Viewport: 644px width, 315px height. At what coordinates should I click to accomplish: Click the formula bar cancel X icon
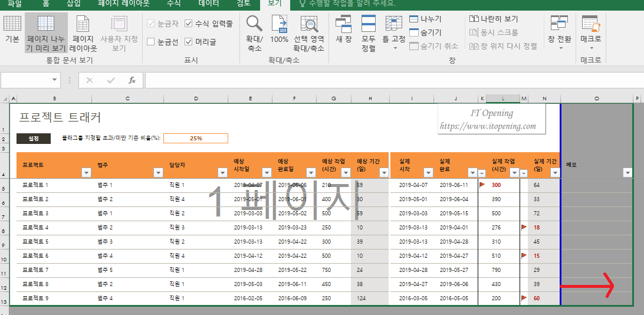[90, 80]
